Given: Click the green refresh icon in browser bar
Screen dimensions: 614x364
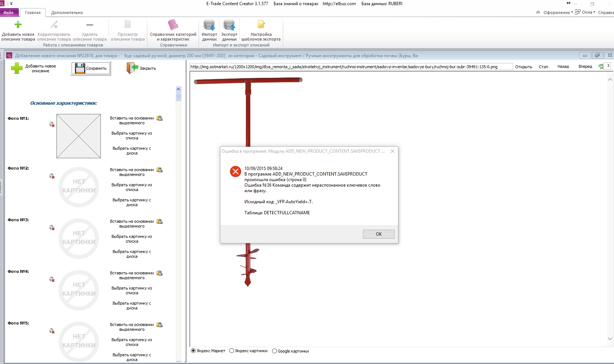Looking at the screenshot, I should tap(601, 66).
